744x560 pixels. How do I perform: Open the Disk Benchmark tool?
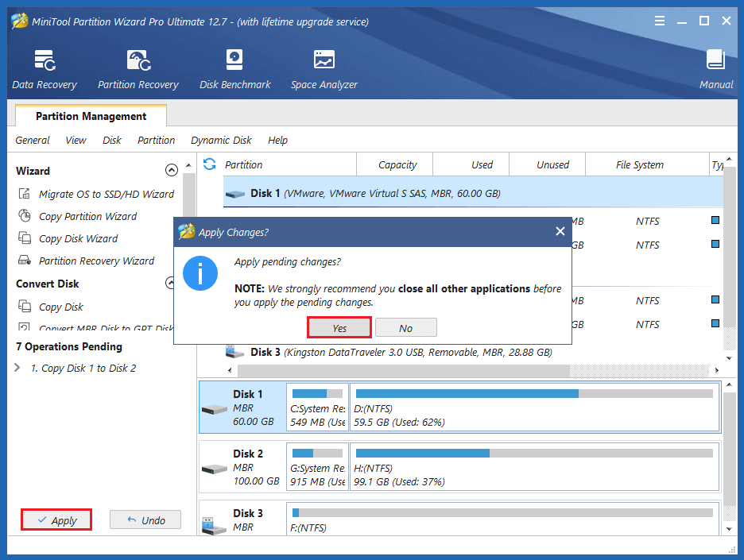pos(234,69)
